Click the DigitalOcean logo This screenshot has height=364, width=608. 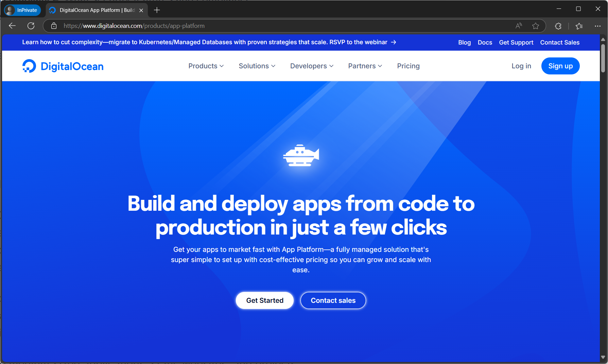coord(63,66)
